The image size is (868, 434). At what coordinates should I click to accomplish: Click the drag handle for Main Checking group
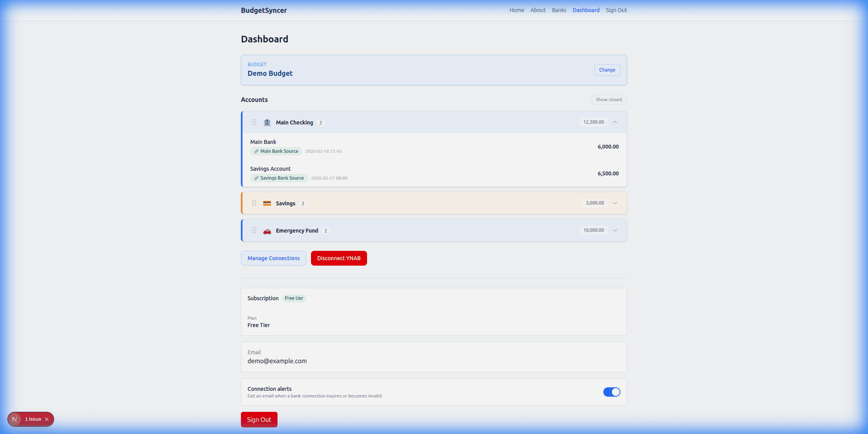pos(254,122)
